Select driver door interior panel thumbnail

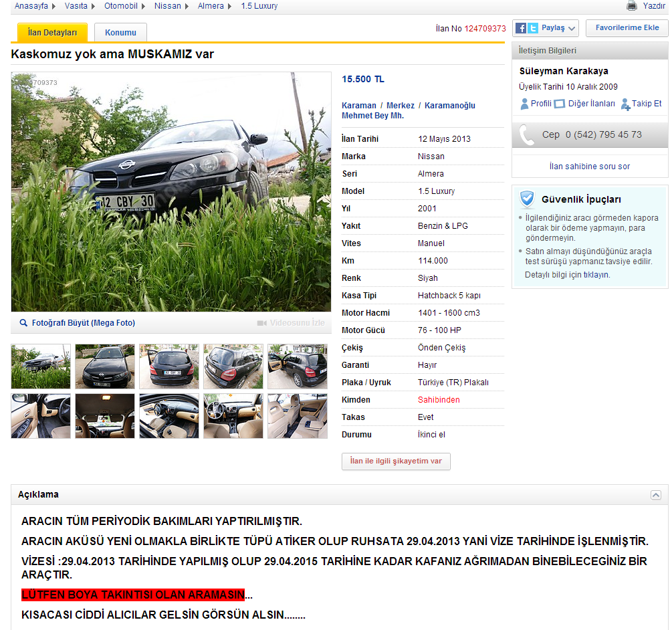click(x=41, y=416)
